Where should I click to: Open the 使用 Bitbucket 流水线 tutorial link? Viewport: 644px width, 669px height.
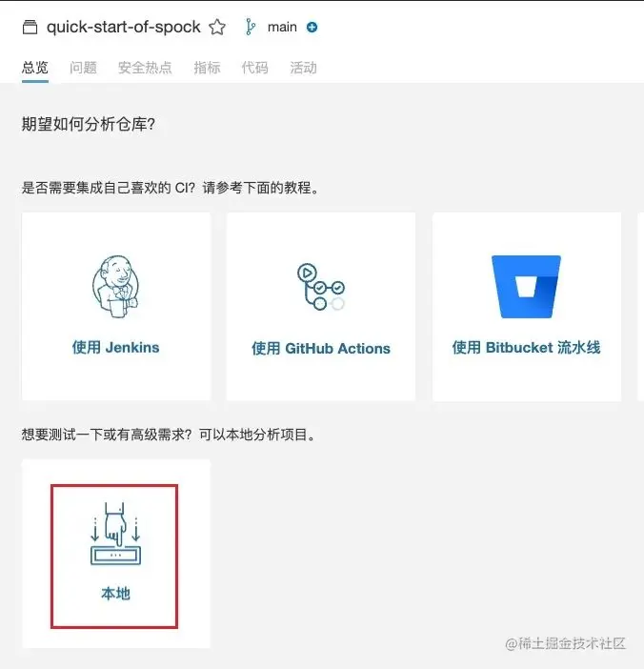tap(526, 347)
